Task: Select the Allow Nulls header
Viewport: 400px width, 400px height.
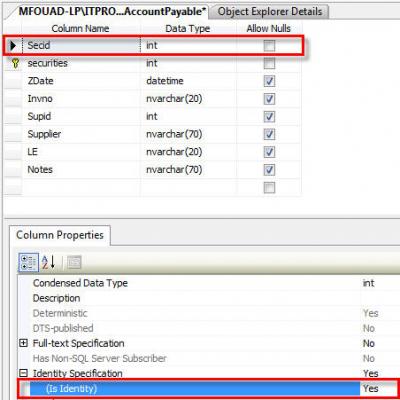Action: (269, 29)
